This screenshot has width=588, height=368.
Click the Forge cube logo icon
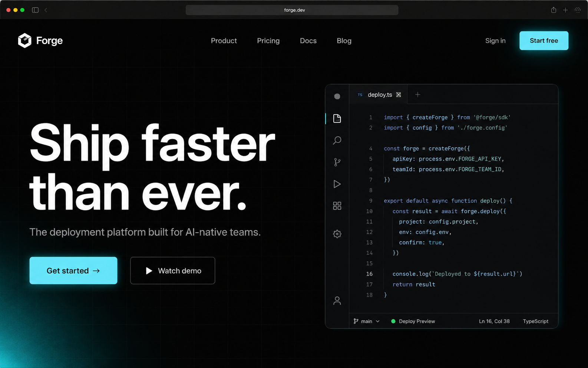pyautogui.click(x=25, y=40)
